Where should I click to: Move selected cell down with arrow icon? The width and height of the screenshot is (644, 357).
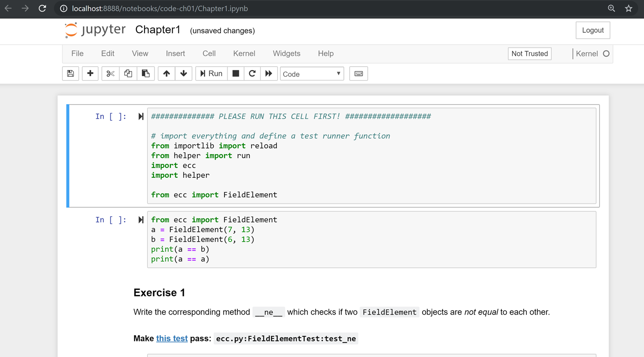click(x=184, y=74)
